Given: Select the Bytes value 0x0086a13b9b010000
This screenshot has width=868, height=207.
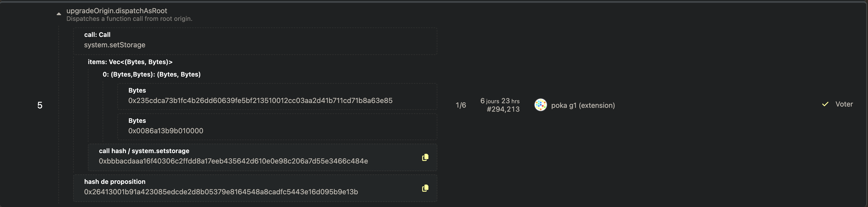Looking at the screenshot, I should click(165, 131).
